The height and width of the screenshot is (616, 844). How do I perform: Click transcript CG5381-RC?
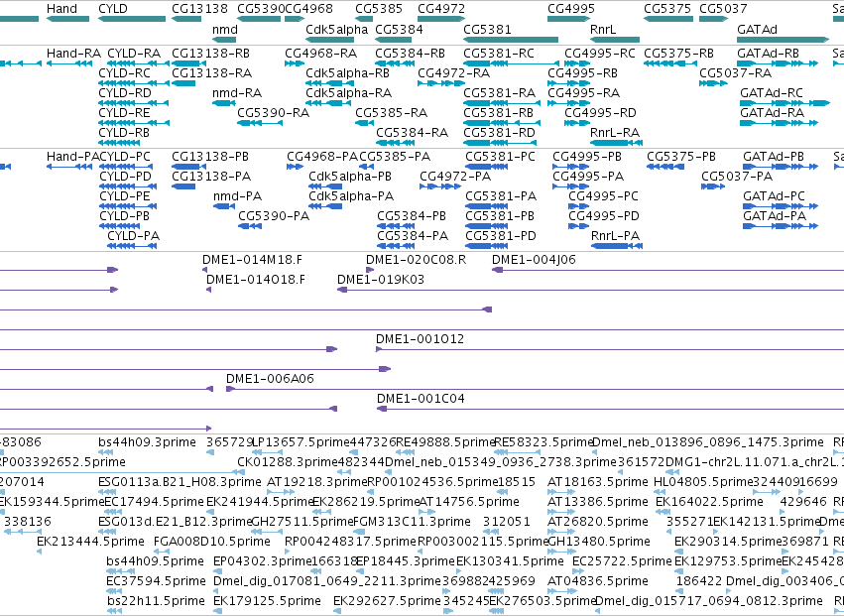511,63
